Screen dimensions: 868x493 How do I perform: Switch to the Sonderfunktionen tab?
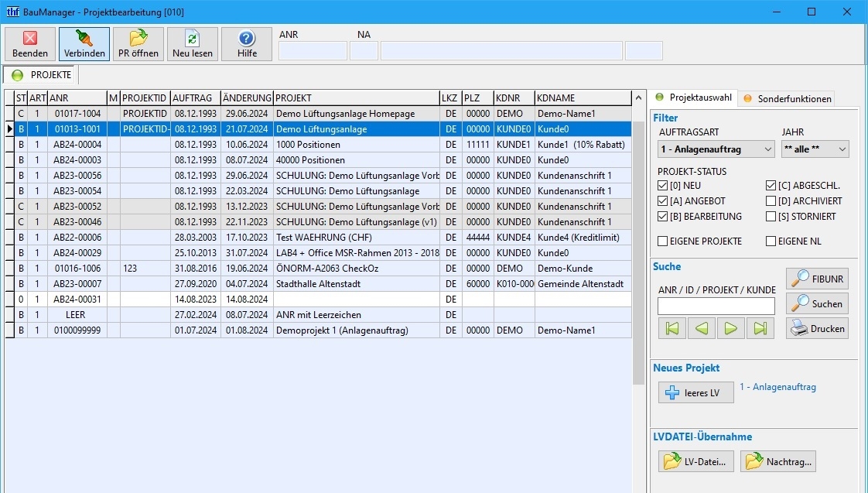[x=788, y=98]
